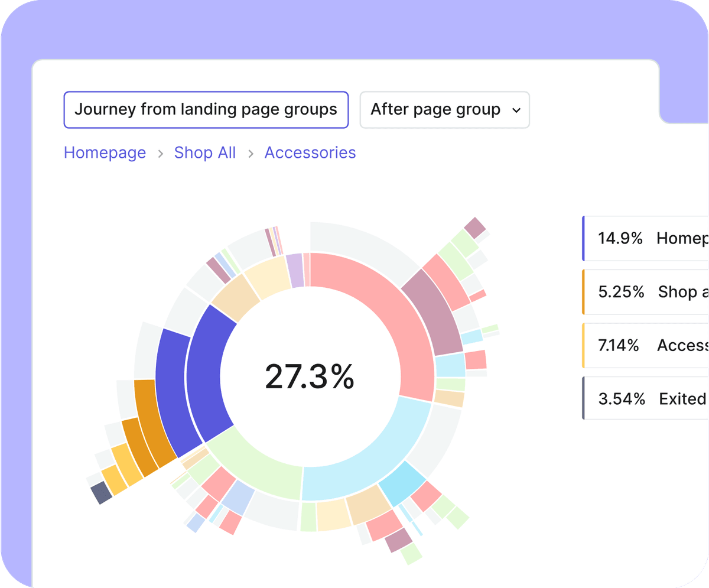
Task: Click the 7.14% Accessories legend item
Action: click(x=645, y=346)
